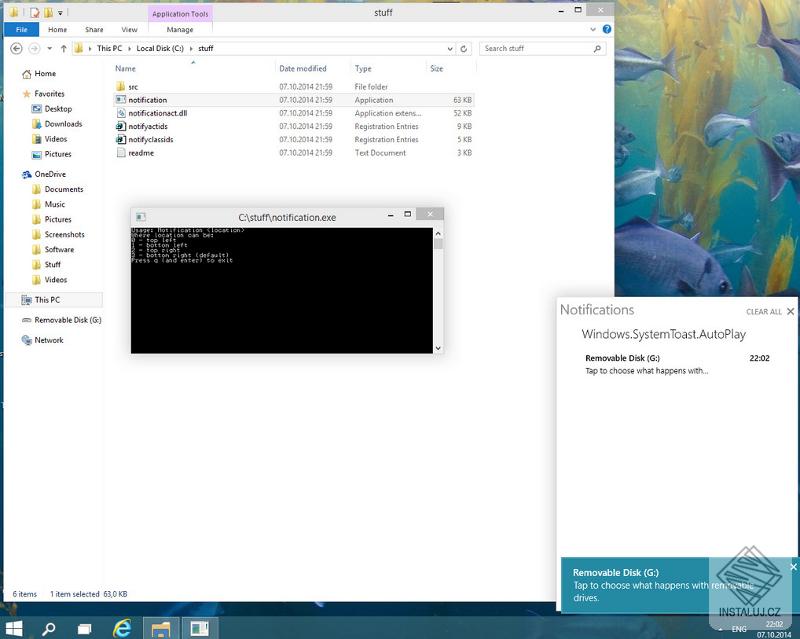Refresh the current folder view
The width and height of the screenshot is (800, 639).
pyautogui.click(x=465, y=48)
